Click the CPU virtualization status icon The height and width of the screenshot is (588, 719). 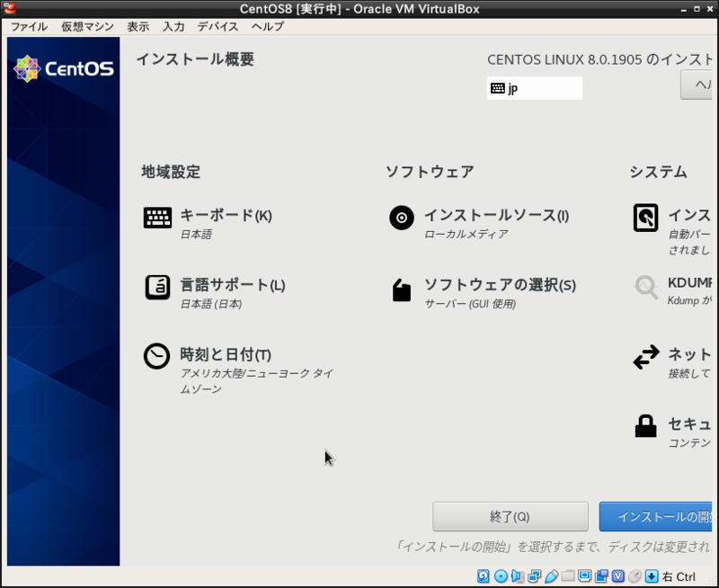pyautogui.click(x=618, y=576)
